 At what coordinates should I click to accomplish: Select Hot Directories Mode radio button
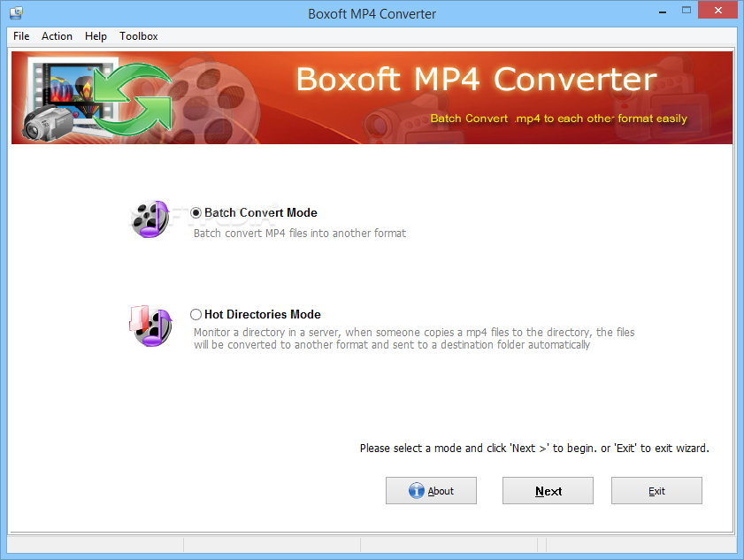(x=196, y=314)
